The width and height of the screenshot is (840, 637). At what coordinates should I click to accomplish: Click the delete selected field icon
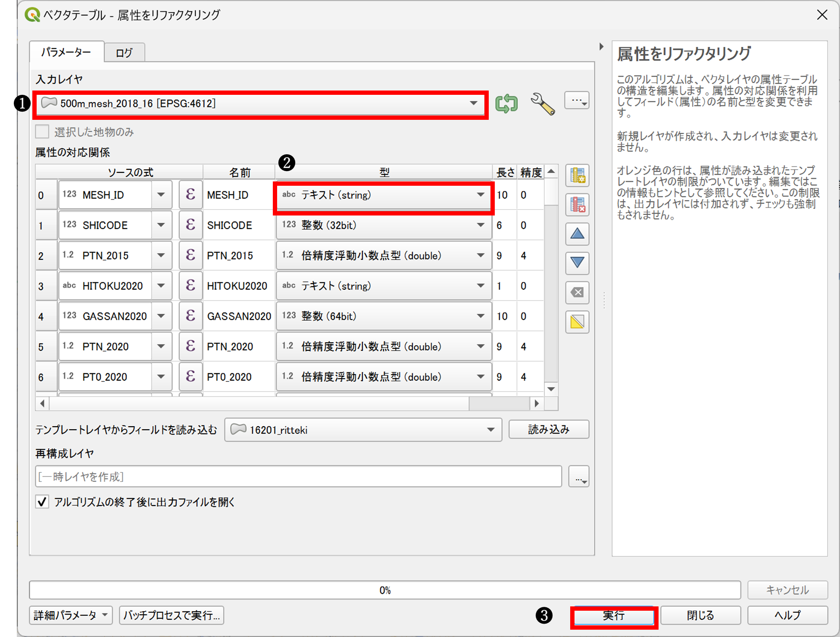coord(577,204)
